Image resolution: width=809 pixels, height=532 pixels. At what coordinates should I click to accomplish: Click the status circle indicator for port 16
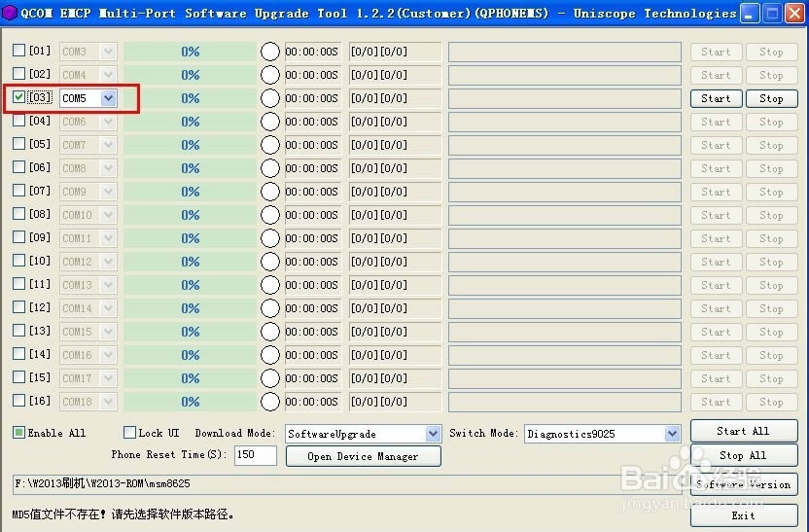(270, 402)
